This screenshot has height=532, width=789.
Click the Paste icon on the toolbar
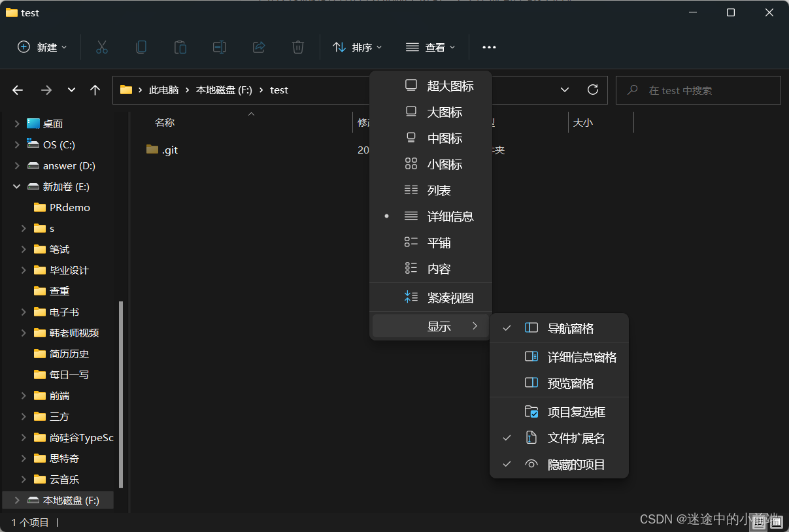(180, 46)
